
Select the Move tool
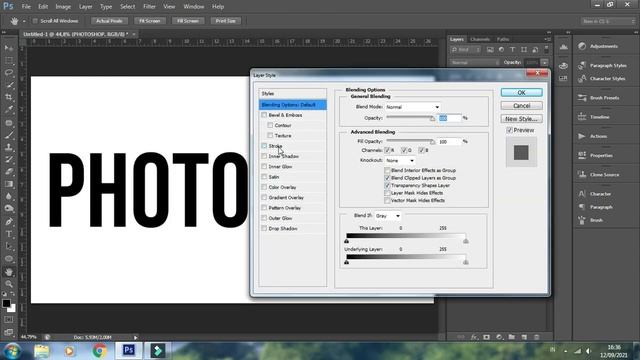click(9, 48)
